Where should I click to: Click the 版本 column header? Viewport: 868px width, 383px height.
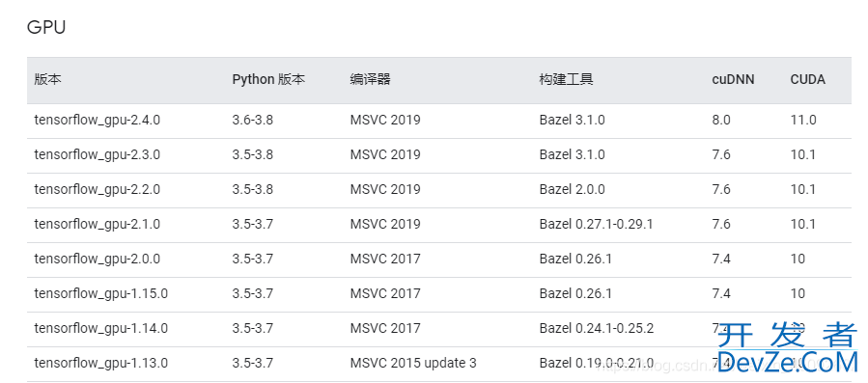click(47, 80)
